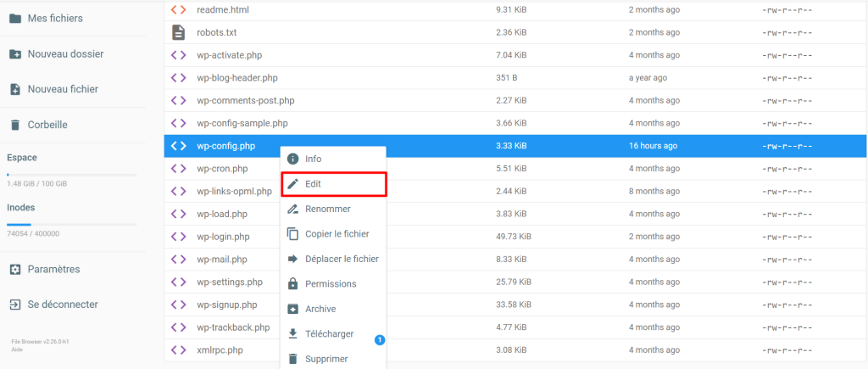
Task: Click the code icon of wp-trackback.php
Action: (x=178, y=327)
